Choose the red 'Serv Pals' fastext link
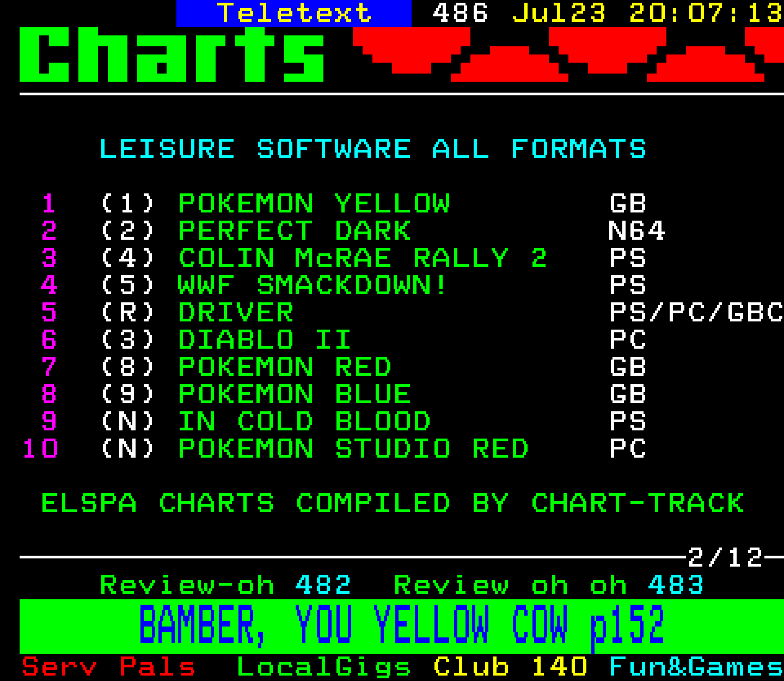 (x=108, y=667)
